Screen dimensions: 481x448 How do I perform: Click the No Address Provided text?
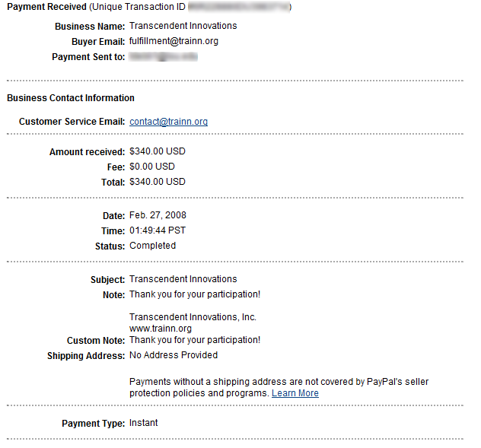(174, 355)
